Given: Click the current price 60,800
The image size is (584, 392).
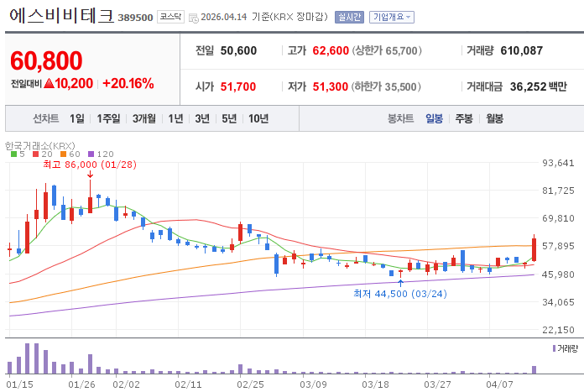Looking at the screenshot, I should coord(46,60).
